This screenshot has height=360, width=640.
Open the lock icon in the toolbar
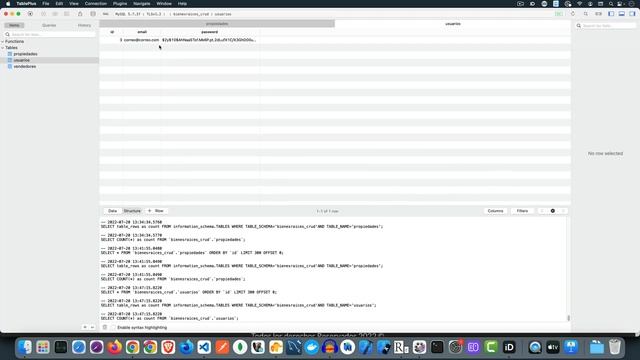click(80, 14)
